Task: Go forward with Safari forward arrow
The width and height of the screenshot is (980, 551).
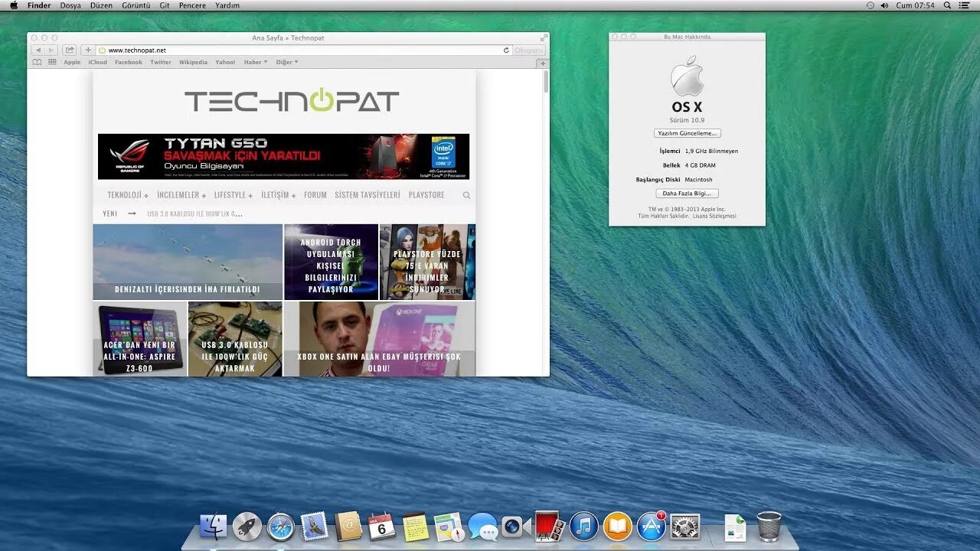Action: 51,50
